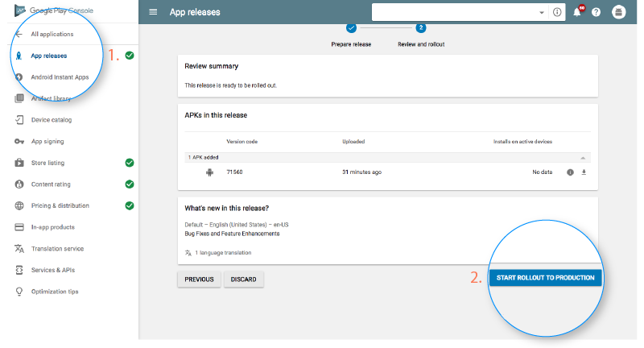Collapse the 1 APK added section
The height and width of the screenshot is (348, 644).
pos(582,158)
